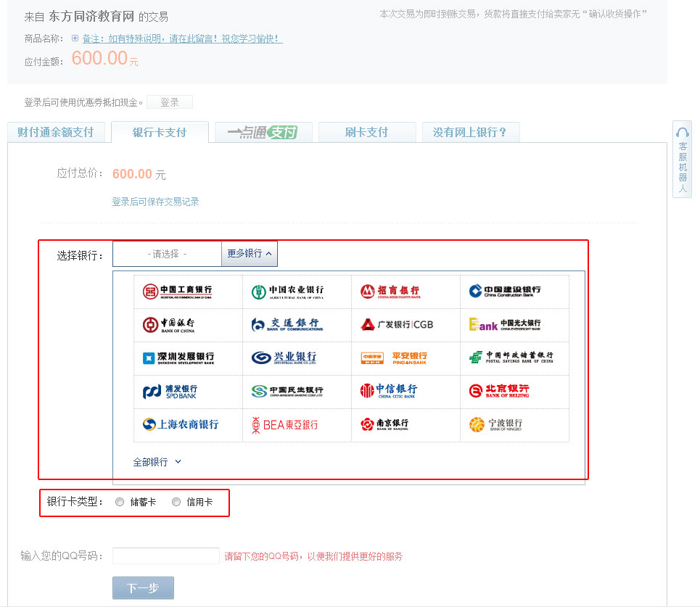Select the 交通银行 bank logo
Image resolution: width=700 pixels, height=607 pixels.
tap(287, 324)
